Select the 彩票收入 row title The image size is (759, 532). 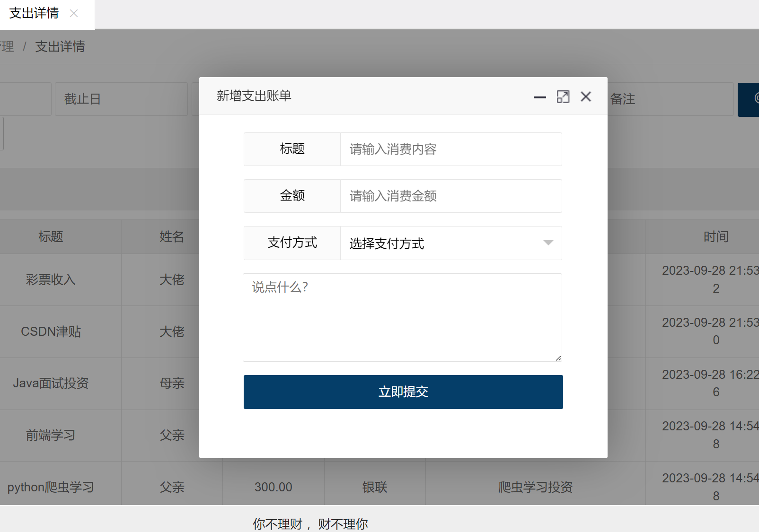[x=51, y=280]
